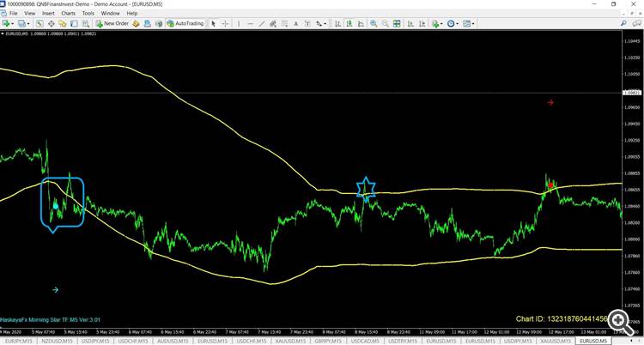Open the Charts menu

tap(68, 13)
